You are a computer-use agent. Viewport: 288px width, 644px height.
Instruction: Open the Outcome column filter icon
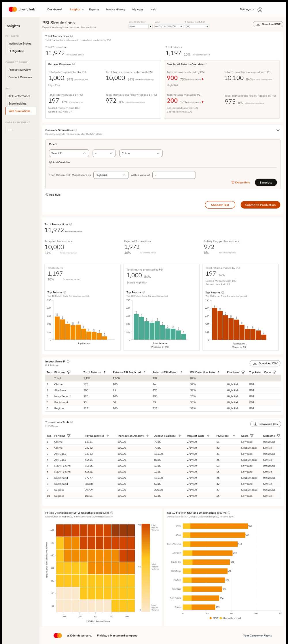(x=278, y=436)
